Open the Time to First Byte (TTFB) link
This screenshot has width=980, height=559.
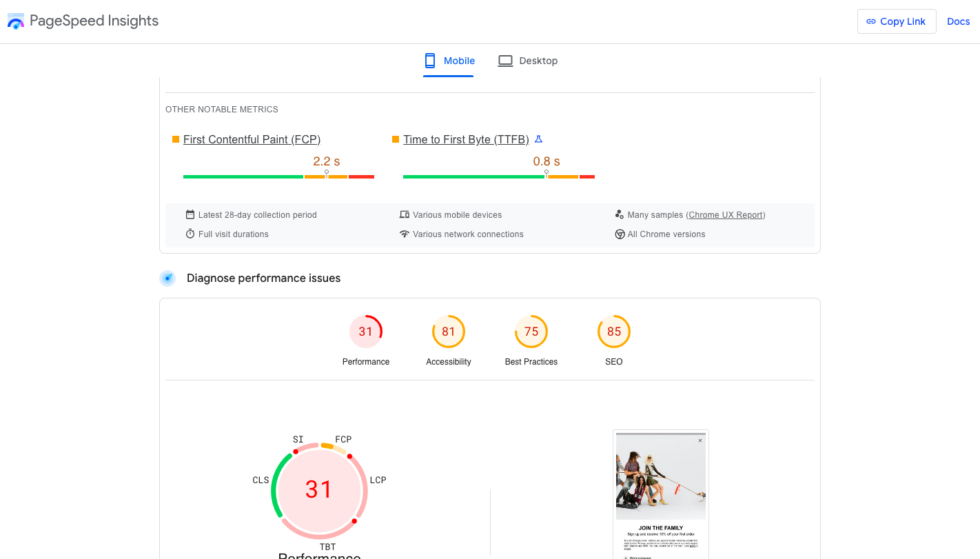[x=466, y=139]
